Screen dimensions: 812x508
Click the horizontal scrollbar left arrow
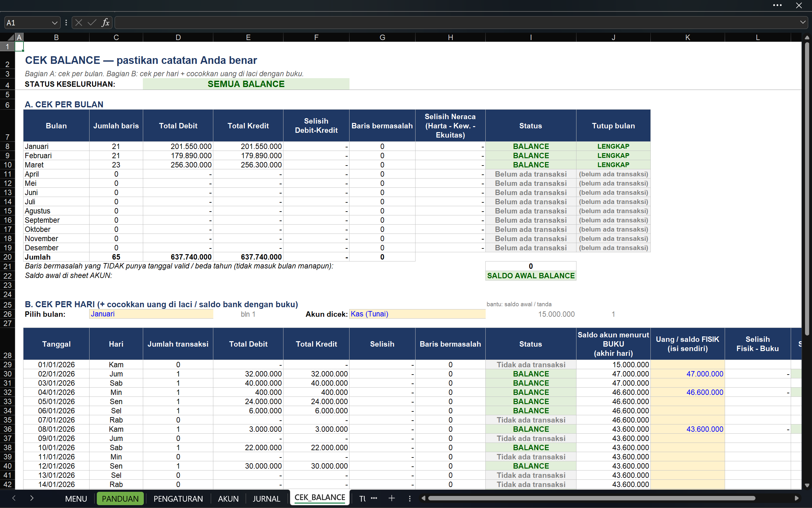tap(423, 498)
